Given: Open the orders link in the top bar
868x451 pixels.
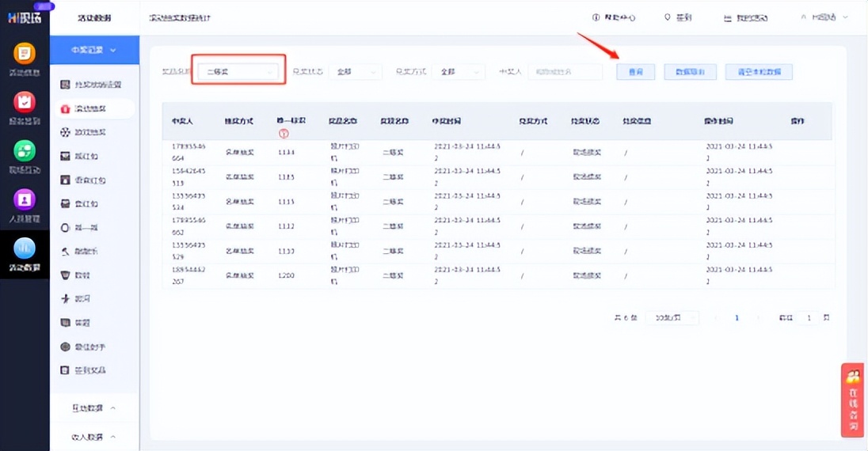Looking at the screenshot, I should coord(746,17).
